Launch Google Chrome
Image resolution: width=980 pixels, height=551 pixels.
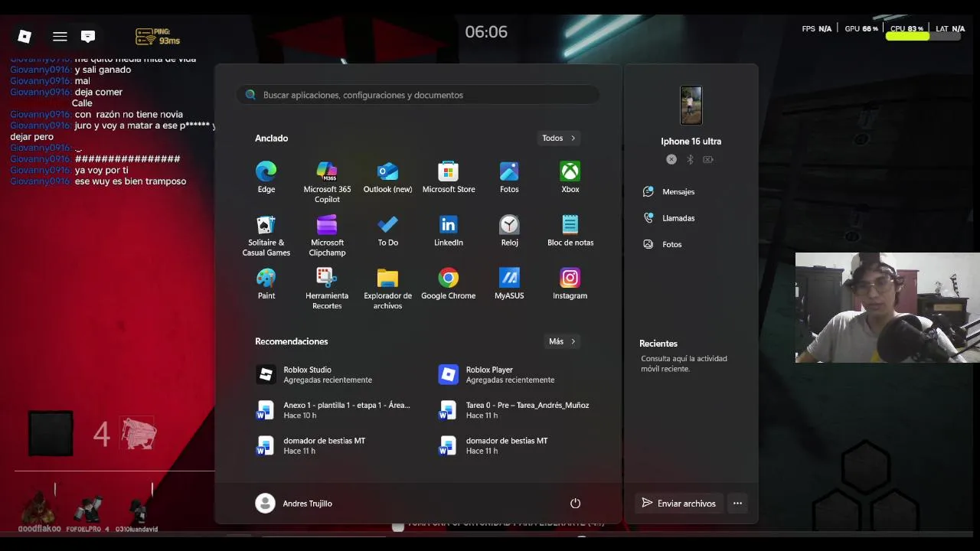[449, 283]
